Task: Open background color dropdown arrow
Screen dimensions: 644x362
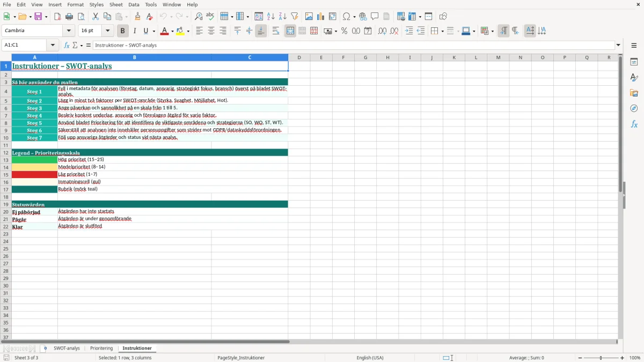Action: pyautogui.click(x=188, y=32)
